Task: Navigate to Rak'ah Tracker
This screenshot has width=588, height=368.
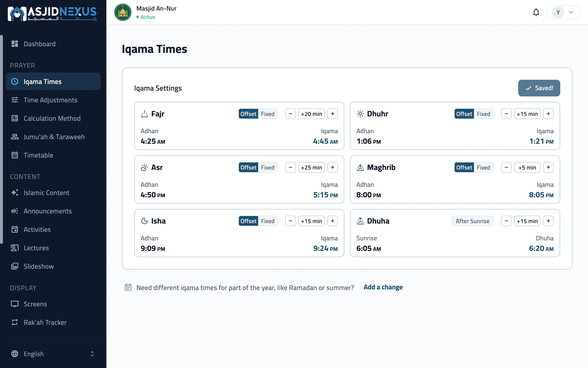Action: pyautogui.click(x=53, y=322)
